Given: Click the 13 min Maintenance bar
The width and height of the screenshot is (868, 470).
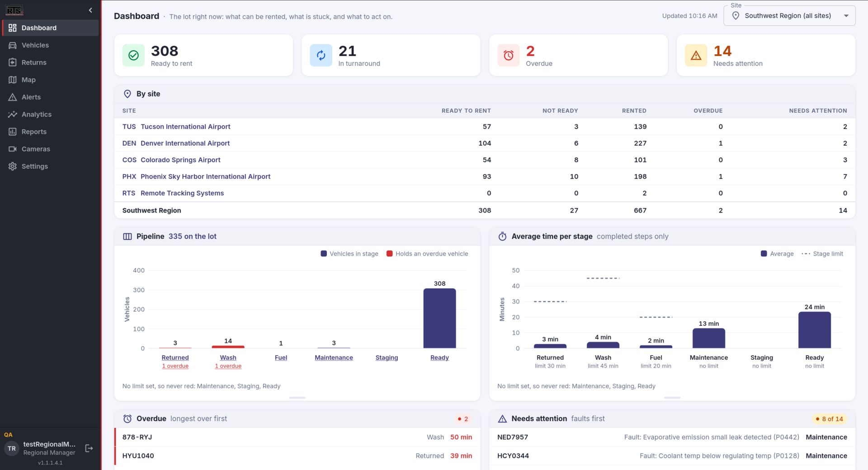Looking at the screenshot, I should point(709,338).
